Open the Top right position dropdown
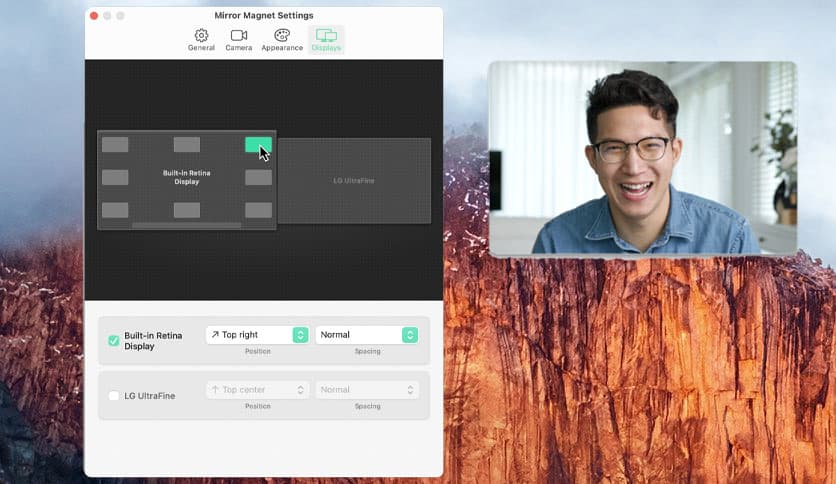The width and height of the screenshot is (836, 484). [x=258, y=335]
